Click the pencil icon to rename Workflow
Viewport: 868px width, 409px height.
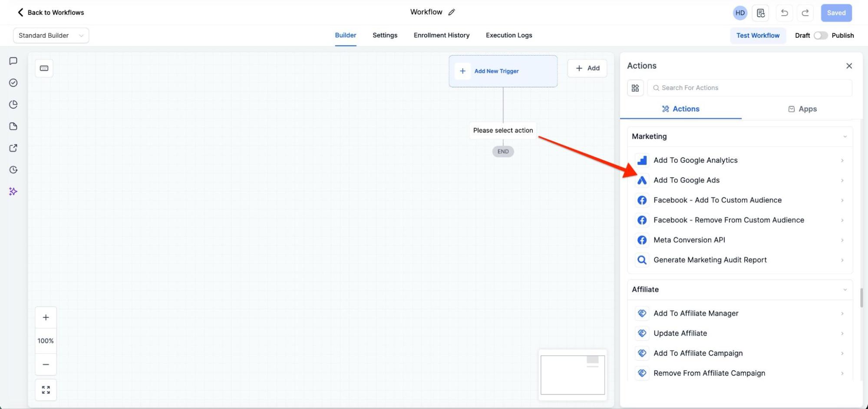coord(452,12)
